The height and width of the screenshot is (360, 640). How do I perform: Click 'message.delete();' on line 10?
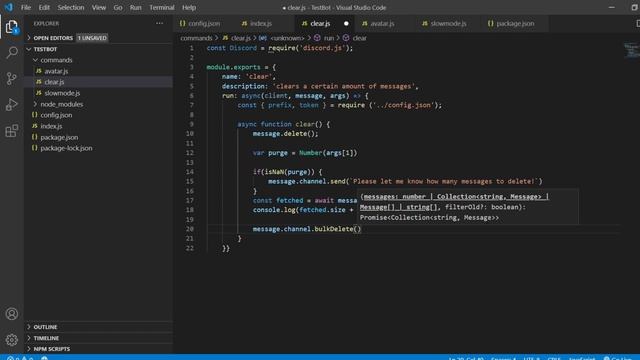tap(285, 134)
